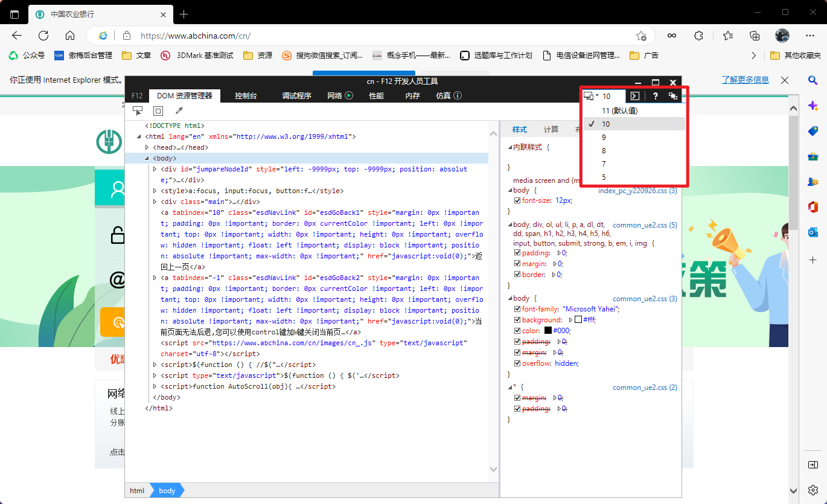This screenshot has height=504, width=827.
Task: Click the black color swatch for #000
Action: pyautogui.click(x=548, y=331)
